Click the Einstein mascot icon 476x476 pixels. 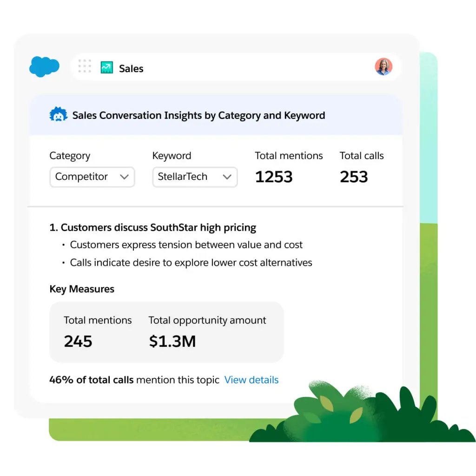pos(59,115)
